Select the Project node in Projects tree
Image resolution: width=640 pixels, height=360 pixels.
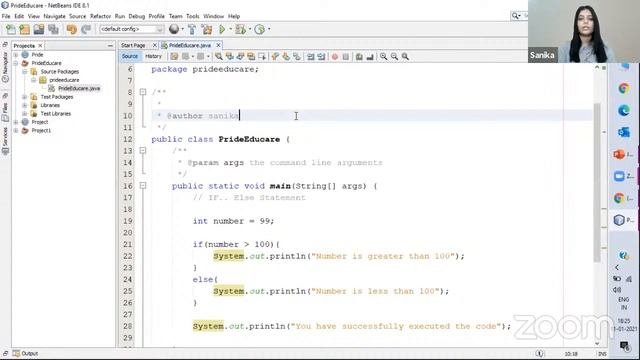point(40,122)
